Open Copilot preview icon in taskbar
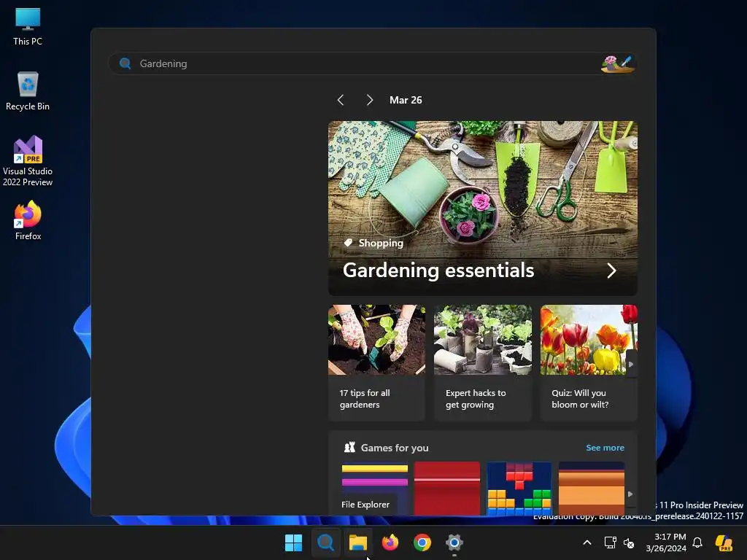 (724, 542)
